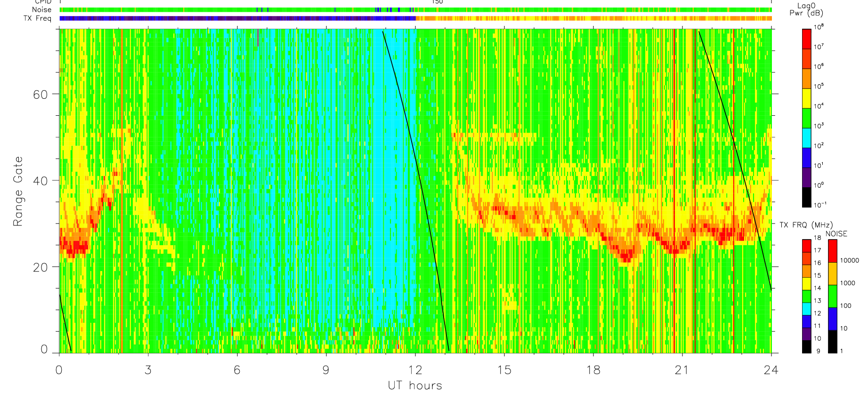
Task: Choose the yellow segment of TX FRQ color bar
Action: (x=806, y=284)
